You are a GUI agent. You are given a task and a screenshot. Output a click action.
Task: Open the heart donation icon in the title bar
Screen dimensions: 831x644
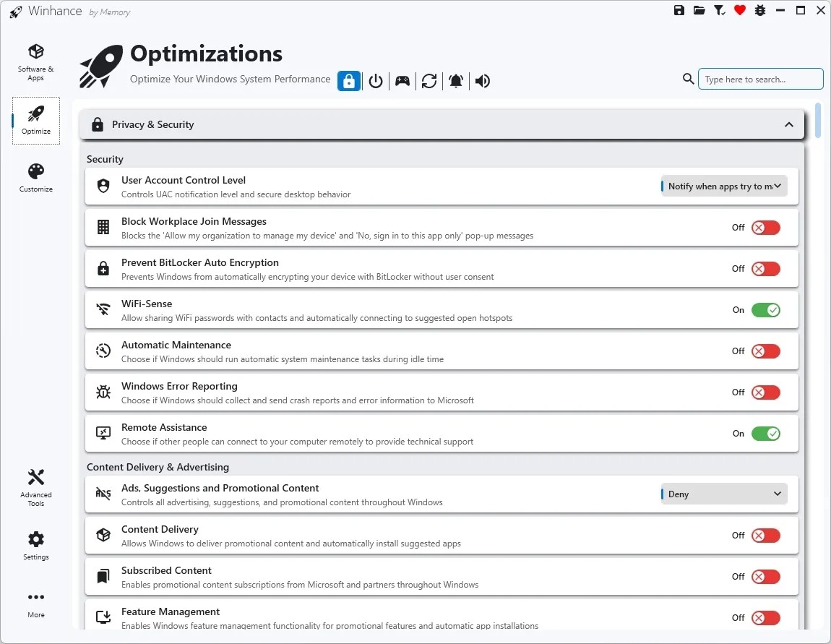coord(739,10)
